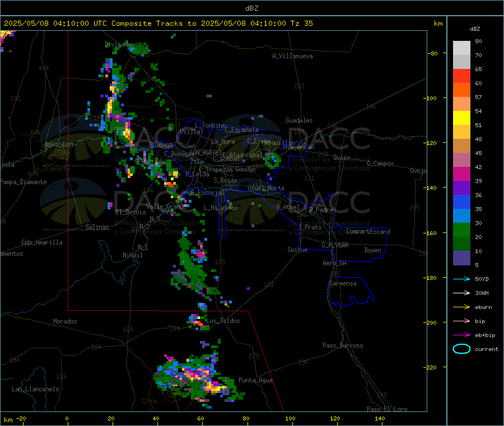504x426 pixels.
Task: Click the 'Lag.Llancanelo' map label
Action: pos(36,389)
